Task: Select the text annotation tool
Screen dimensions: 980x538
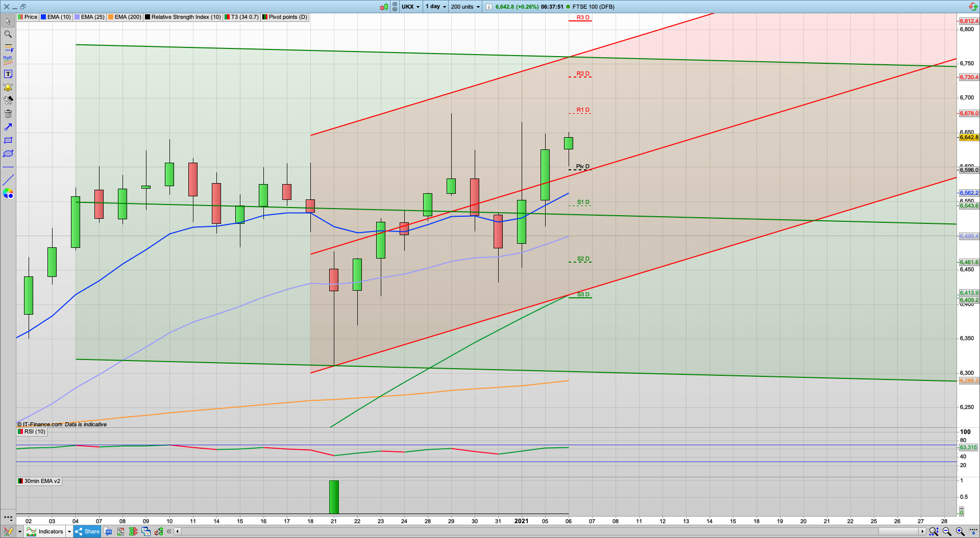Action: pos(8,74)
